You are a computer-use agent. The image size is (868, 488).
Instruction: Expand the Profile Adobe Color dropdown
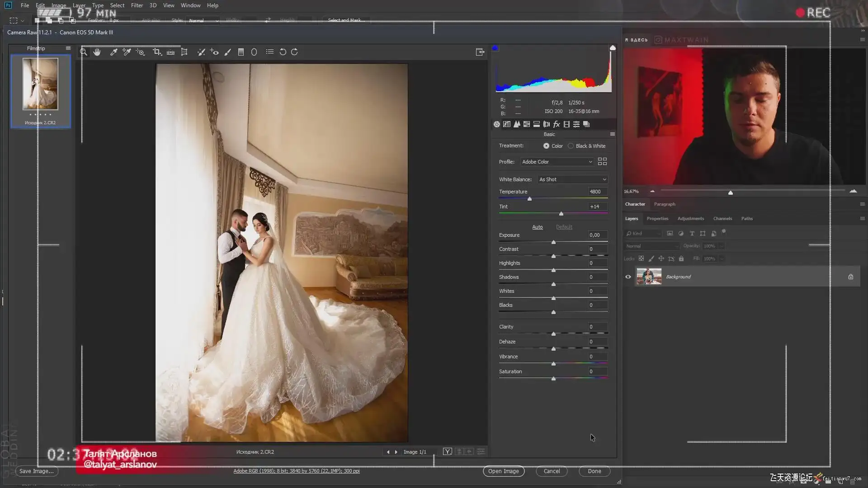point(557,162)
